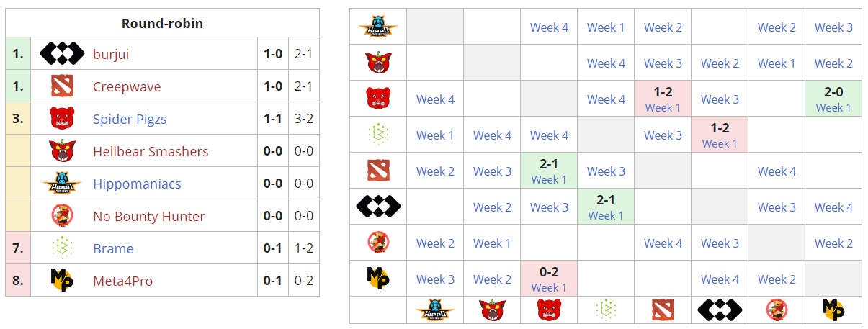Open the Week 3 link in the Hippomaniacs crosstable row

(833, 27)
